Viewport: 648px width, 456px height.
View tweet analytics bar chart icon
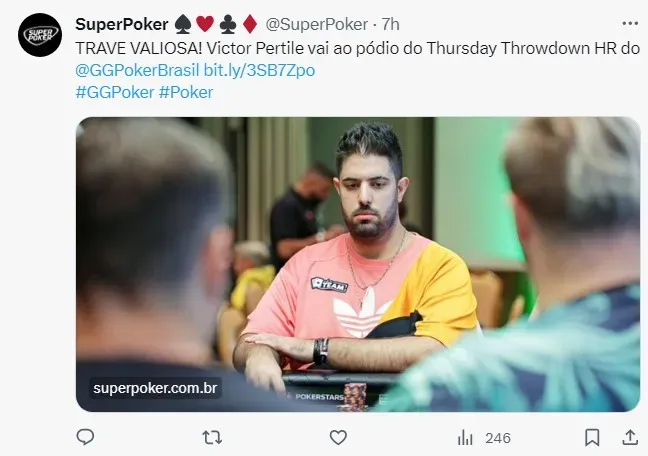point(465,437)
